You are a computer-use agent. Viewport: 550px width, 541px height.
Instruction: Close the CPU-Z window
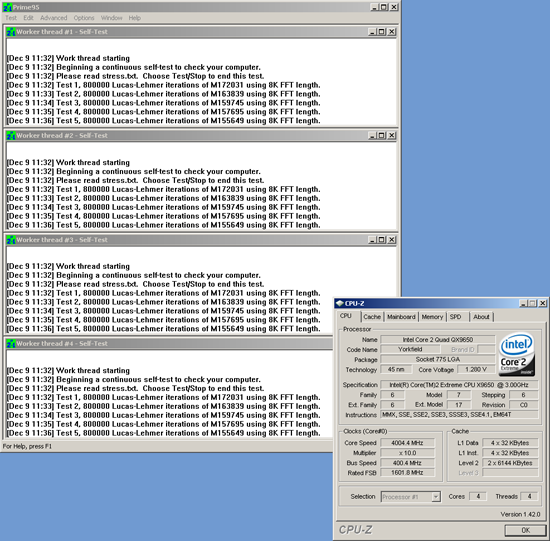coord(543,303)
